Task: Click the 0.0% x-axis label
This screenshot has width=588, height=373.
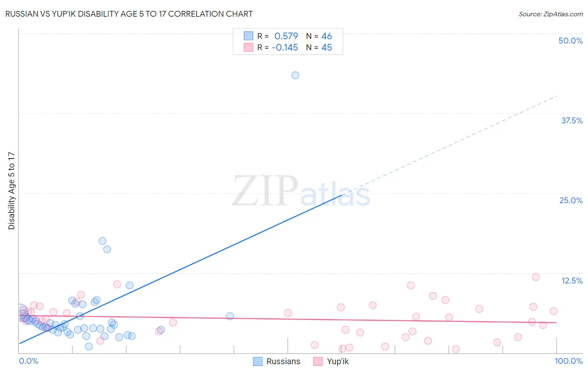Action: coord(28,361)
